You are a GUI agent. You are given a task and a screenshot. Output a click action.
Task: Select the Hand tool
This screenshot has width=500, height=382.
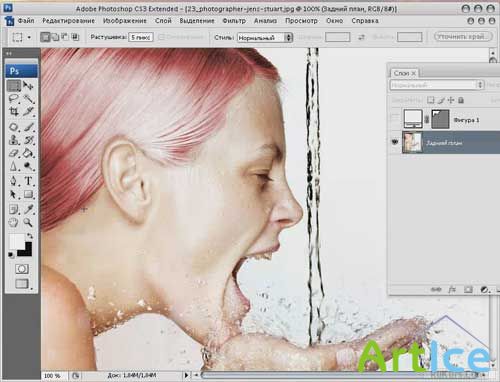(14, 222)
